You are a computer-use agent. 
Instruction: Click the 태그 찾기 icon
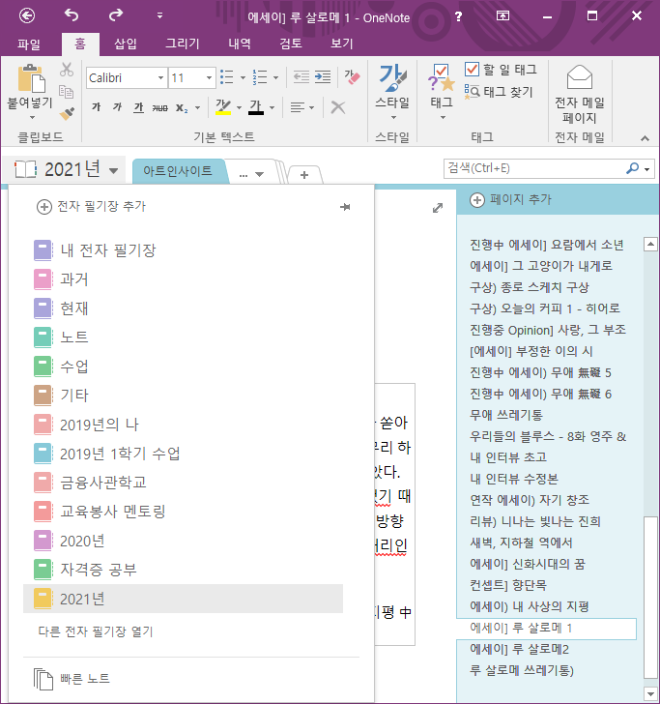pos(472,92)
